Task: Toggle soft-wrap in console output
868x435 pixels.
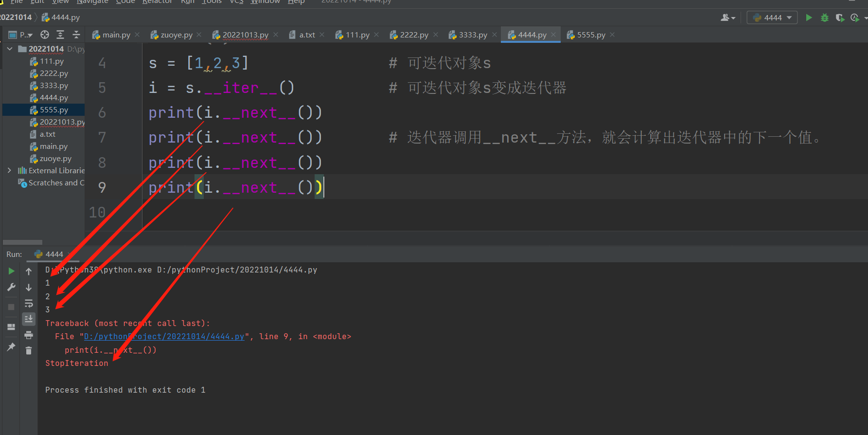Action: point(29,304)
